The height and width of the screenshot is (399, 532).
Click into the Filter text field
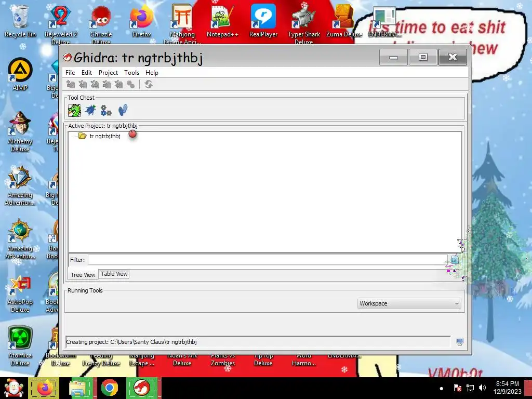tap(268, 260)
